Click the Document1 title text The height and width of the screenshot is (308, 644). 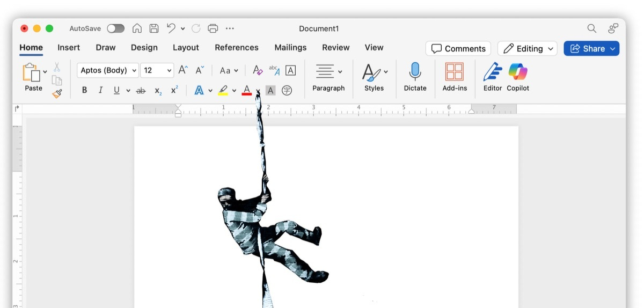pos(319,28)
